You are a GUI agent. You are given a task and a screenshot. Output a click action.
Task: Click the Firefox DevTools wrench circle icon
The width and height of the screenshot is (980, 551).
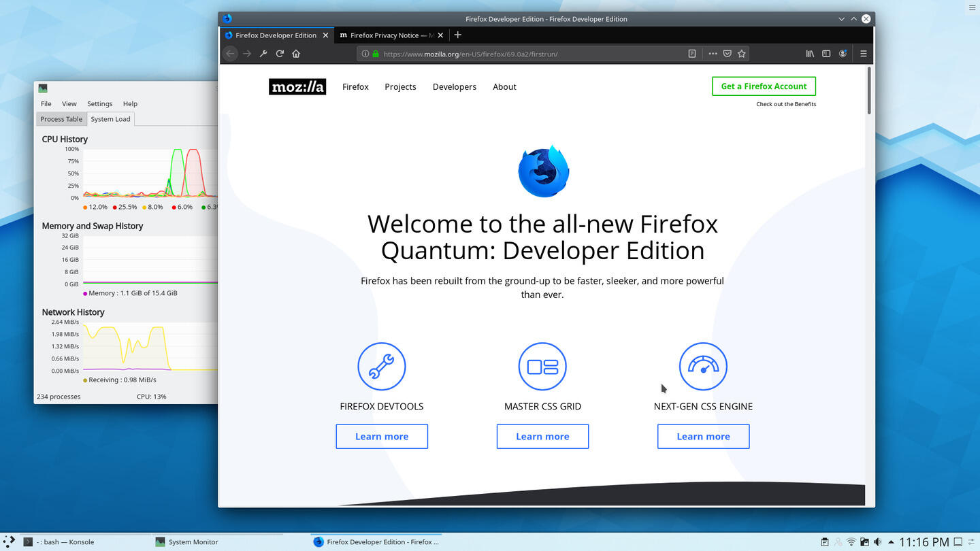point(382,367)
